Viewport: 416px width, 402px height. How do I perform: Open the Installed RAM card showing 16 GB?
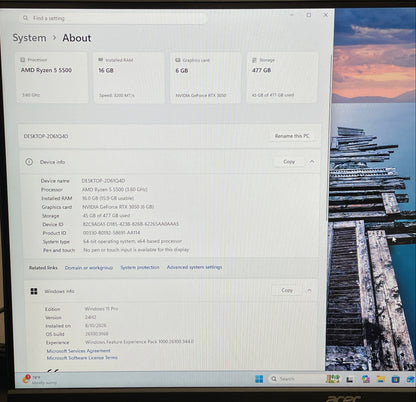point(129,78)
